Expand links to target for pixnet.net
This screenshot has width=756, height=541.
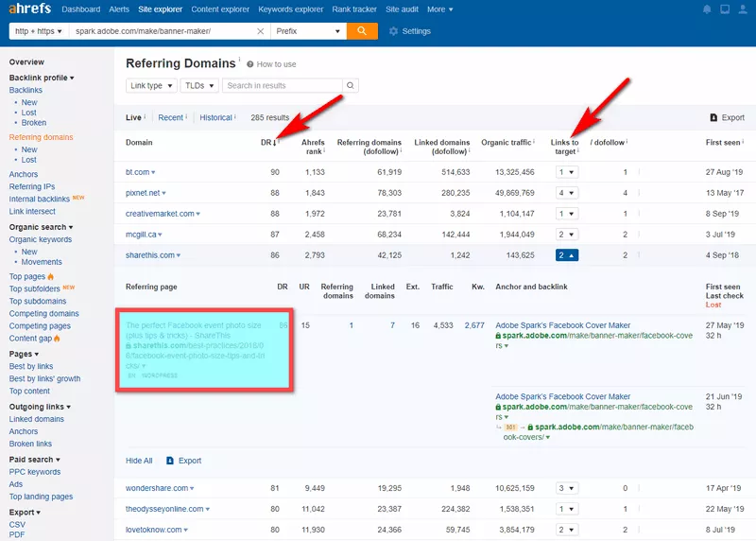[x=566, y=193]
